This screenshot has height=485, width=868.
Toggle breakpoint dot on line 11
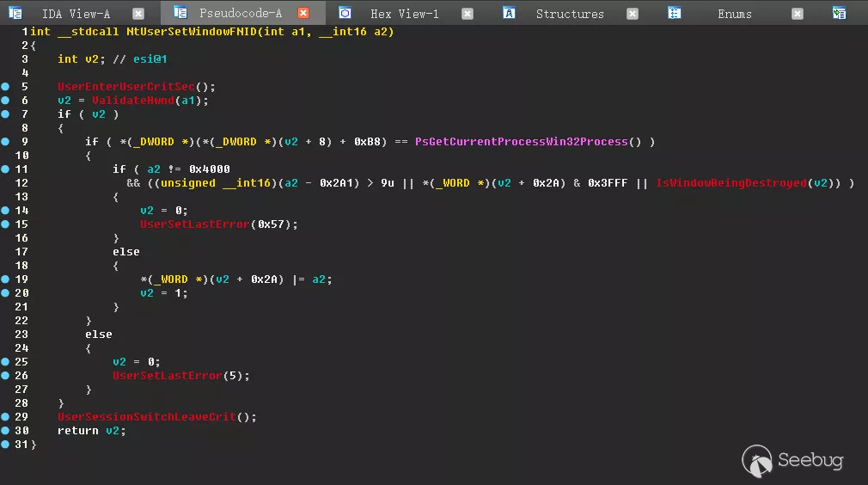(5, 169)
